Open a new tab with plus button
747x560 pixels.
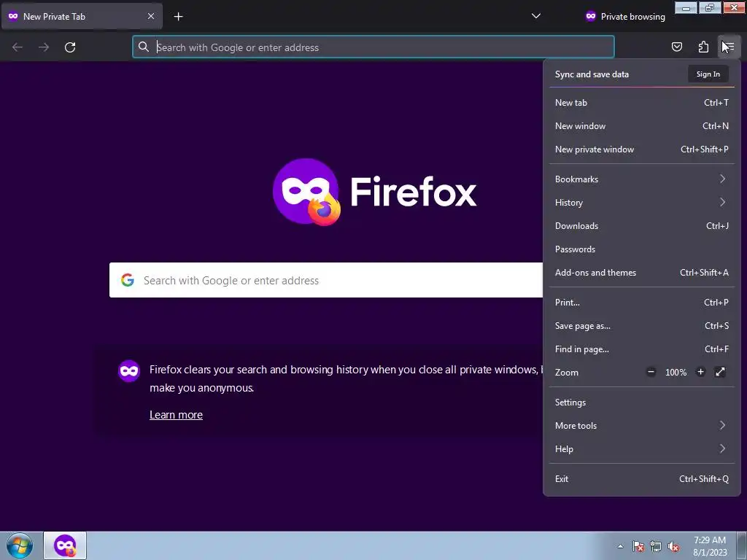coord(178,17)
